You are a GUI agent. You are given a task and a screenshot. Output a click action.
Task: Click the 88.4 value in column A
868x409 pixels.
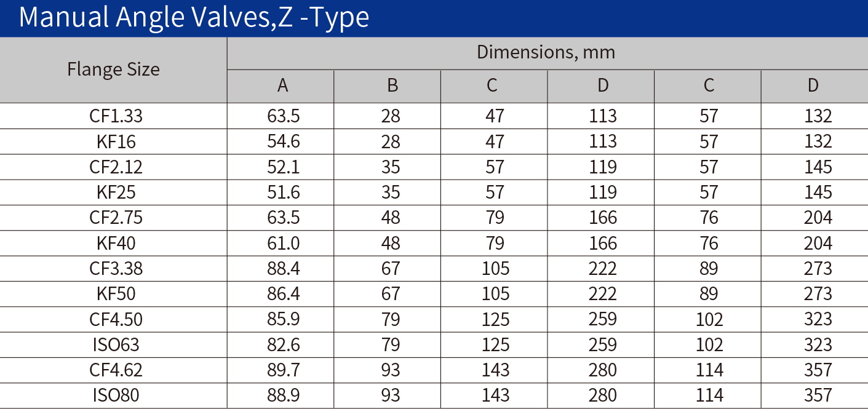point(284,269)
